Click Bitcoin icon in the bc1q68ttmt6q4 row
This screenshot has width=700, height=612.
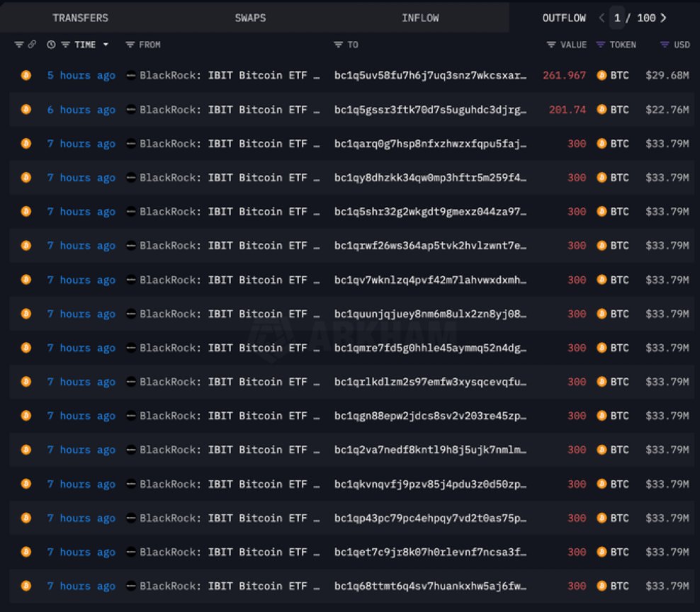click(x=26, y=585)
